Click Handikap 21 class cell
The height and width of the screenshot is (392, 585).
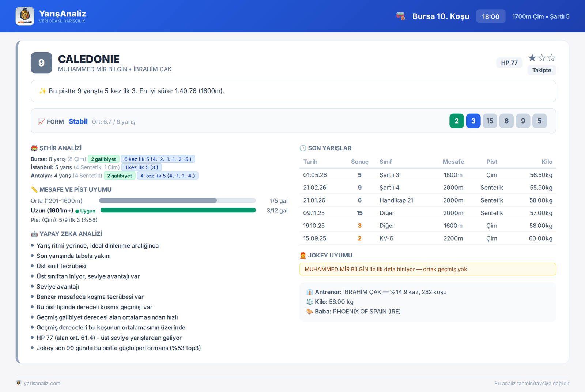[396, 200]
